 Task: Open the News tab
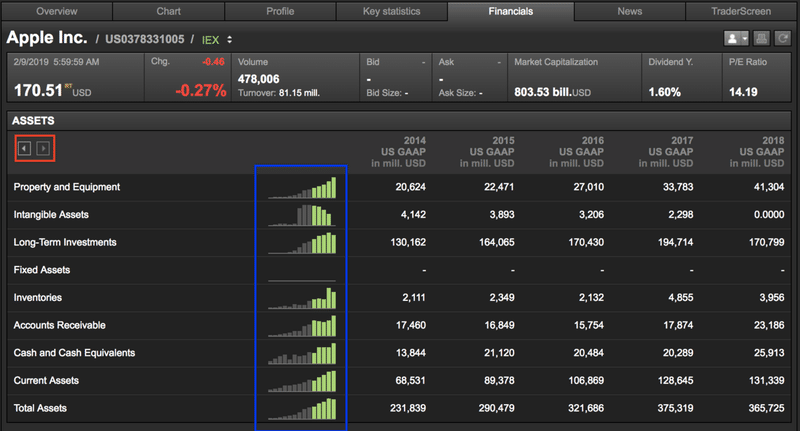pos(630,11)
